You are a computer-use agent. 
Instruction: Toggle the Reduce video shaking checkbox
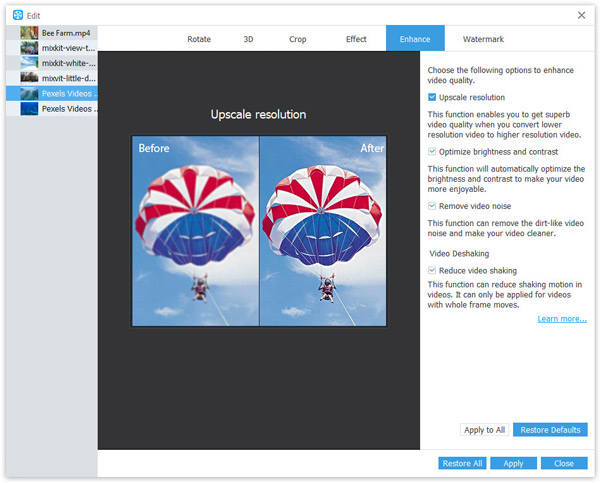click(432, 270)
